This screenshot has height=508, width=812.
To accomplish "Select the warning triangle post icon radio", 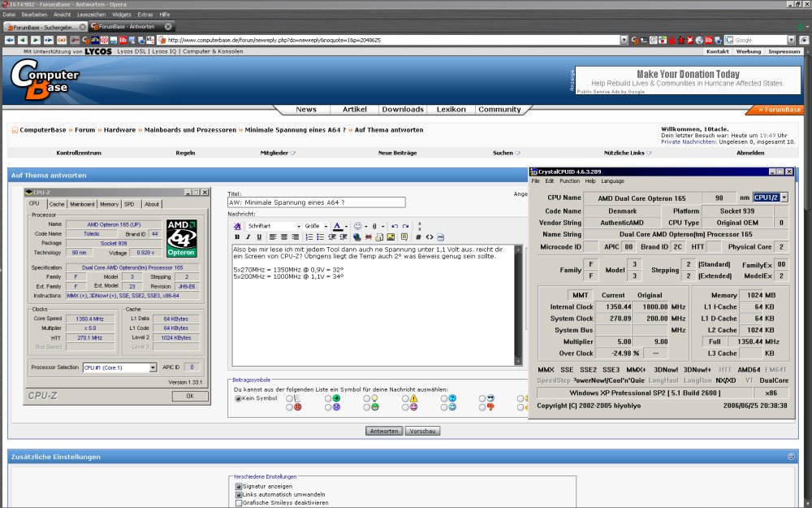I will click(405, 398).
